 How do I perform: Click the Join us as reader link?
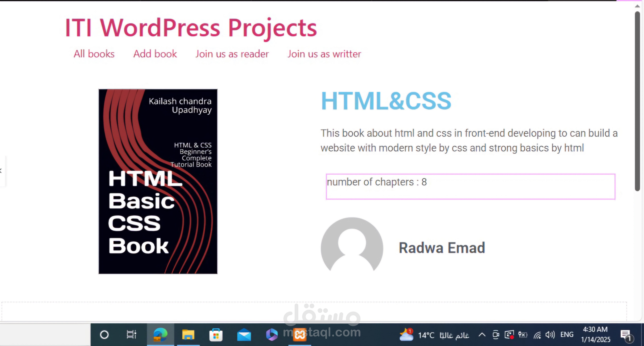pyautogui.click(x=232, y=54)
